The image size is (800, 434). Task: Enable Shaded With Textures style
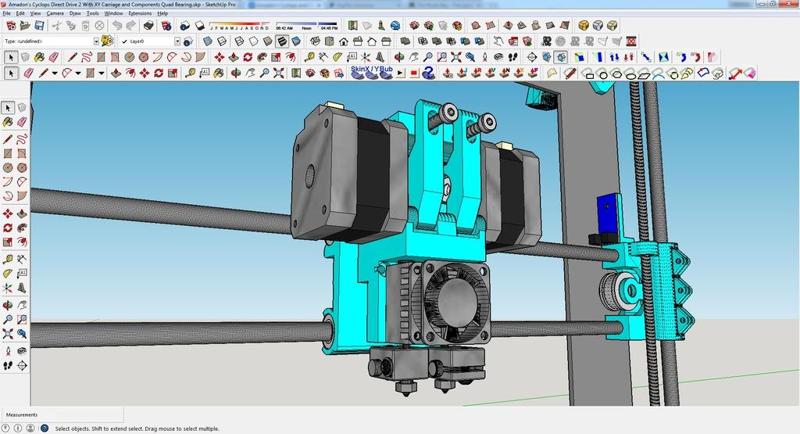point(282,41)
